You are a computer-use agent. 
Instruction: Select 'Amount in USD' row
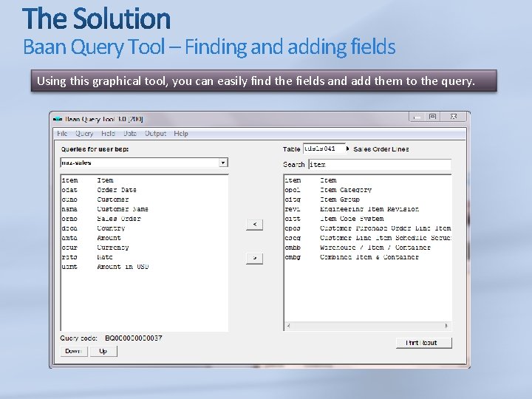click(145, 267)
